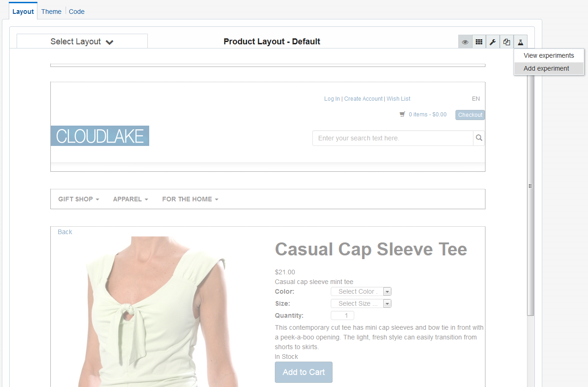Click the vertical scrollbar thumb
The width and height of the screenshot is (588, 387).
[x=531, y=186]
